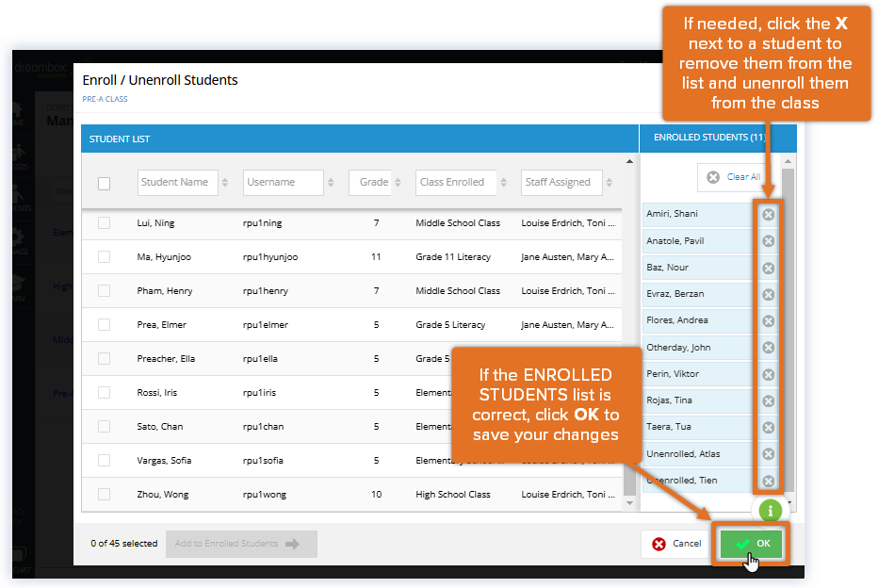Click Middle School Class for Lui, Ning

point(458,223)
